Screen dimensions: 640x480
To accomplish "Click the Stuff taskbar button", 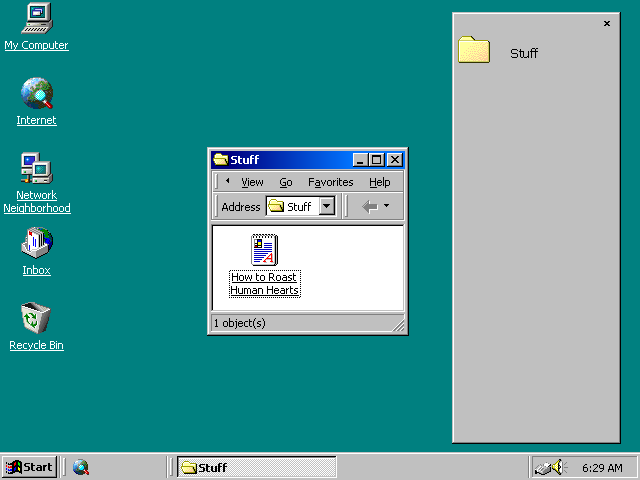I will coord(257,467).
